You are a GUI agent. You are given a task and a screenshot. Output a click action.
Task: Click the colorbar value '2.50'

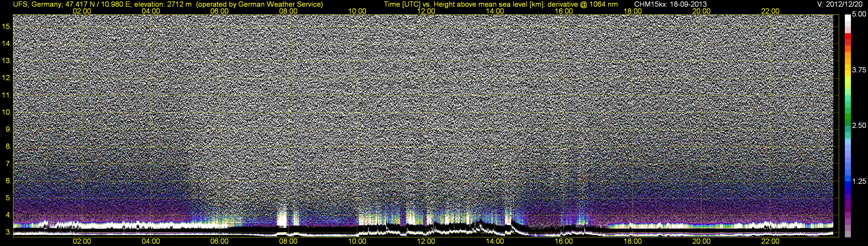859,126
